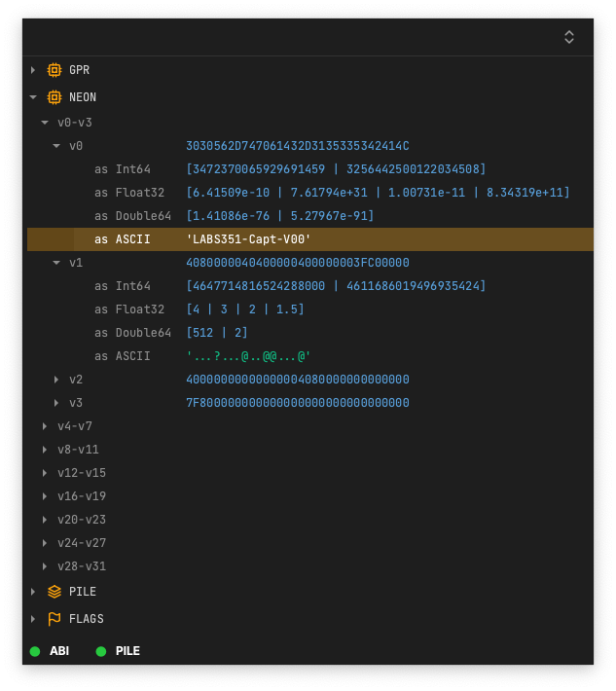616x691 pixels.
Task: Select the v1 Int64 value 4647714816524288000
Action: click(336, 286)
